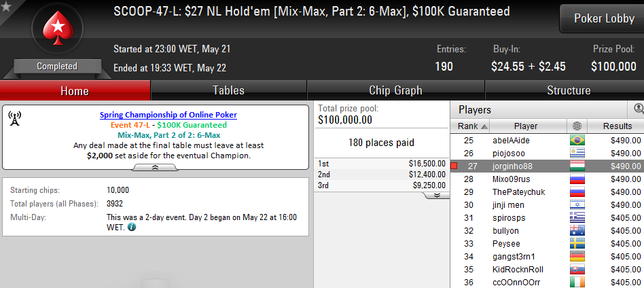Collapse the tournament info banner

(156, 167)
